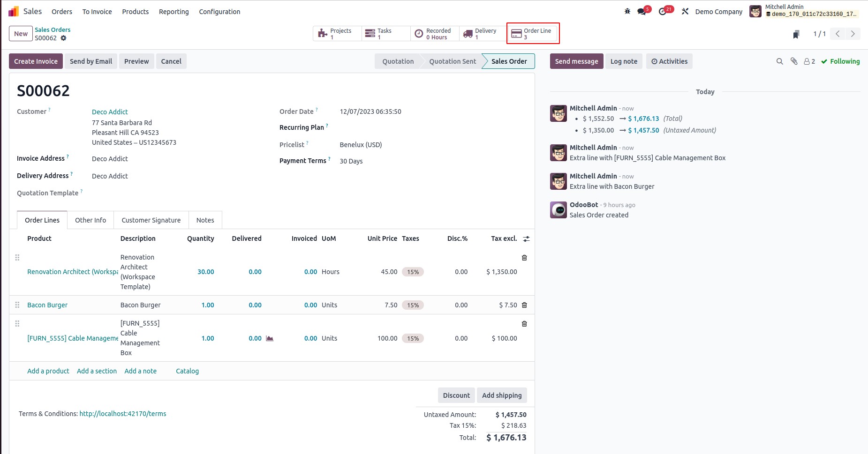Open the terms and conditions URL
The image size is (868, 454).
123,414
